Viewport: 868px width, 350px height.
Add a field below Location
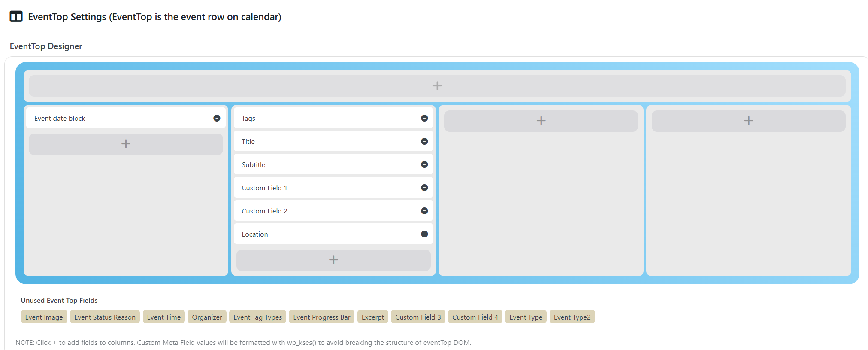(x=333, y=260)
